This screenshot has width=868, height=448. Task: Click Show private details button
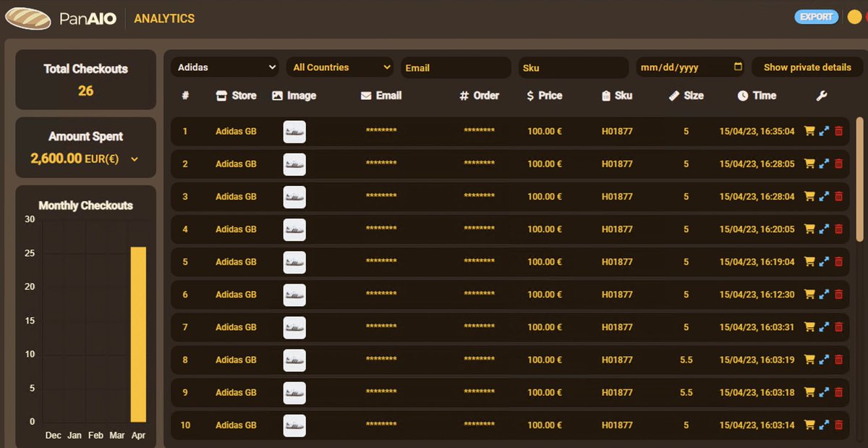[807, 67]
